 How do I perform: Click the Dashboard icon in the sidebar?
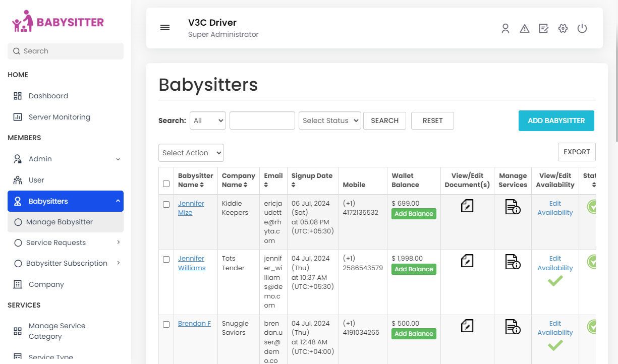(x=18, y=96)
